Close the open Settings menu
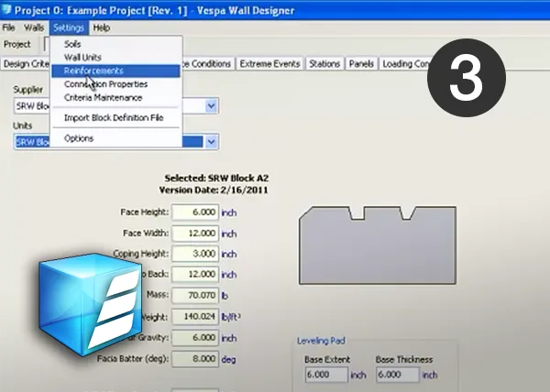Image resolution: width=550 pixels, height=392 pixels. [x=69, y=27]
